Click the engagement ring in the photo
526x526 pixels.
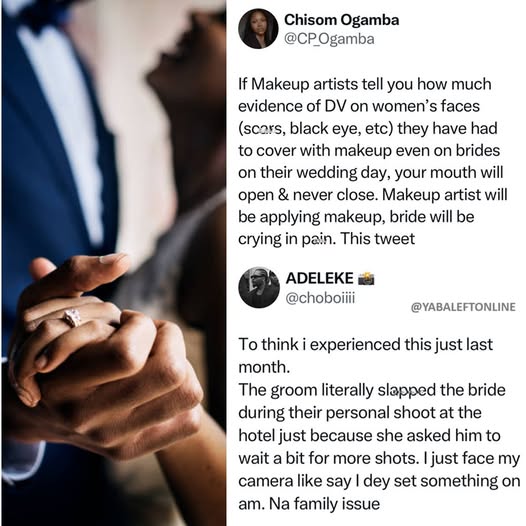(73, 317)
